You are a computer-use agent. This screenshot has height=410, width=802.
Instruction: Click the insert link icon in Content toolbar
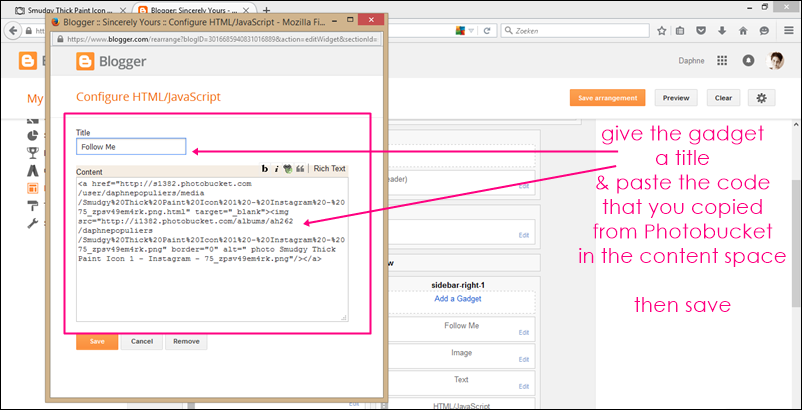[288, 169]
